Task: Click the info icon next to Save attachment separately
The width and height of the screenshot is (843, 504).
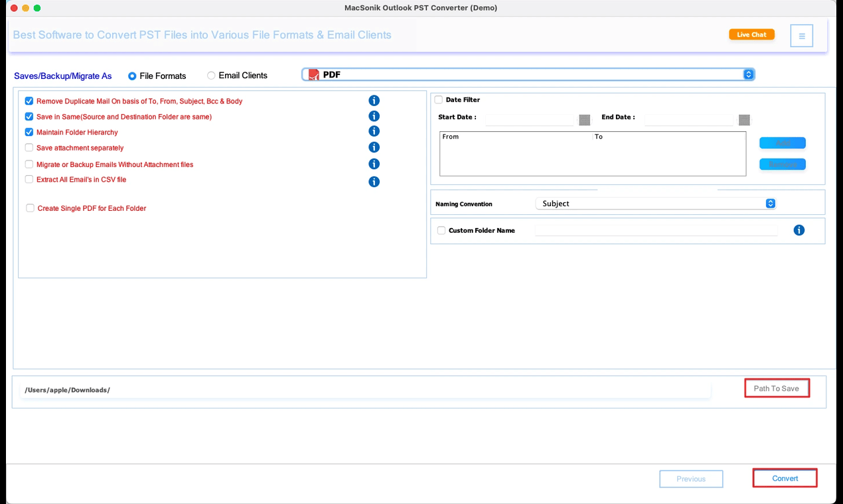Action: tap(374, 147)
